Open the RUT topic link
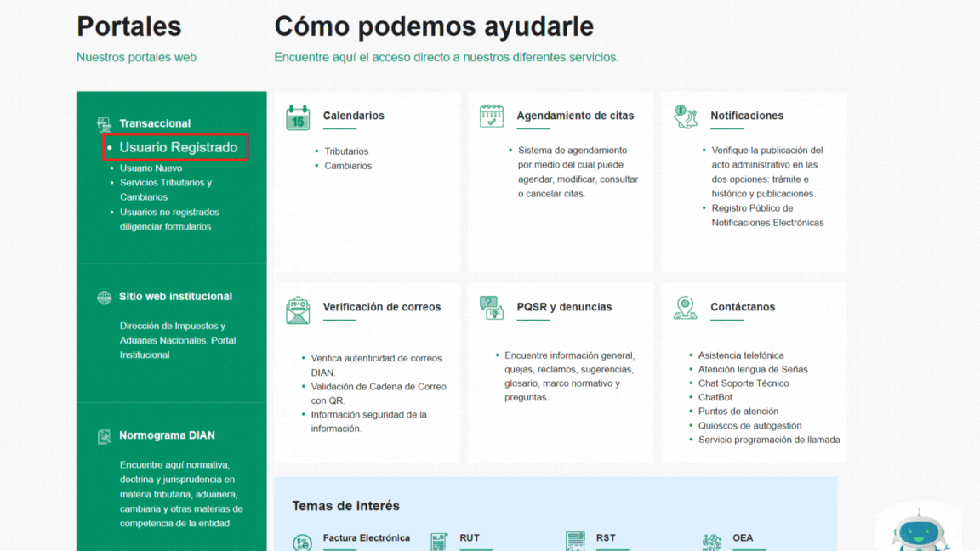This screenshot has width=980, height=551. coord(470,538)
